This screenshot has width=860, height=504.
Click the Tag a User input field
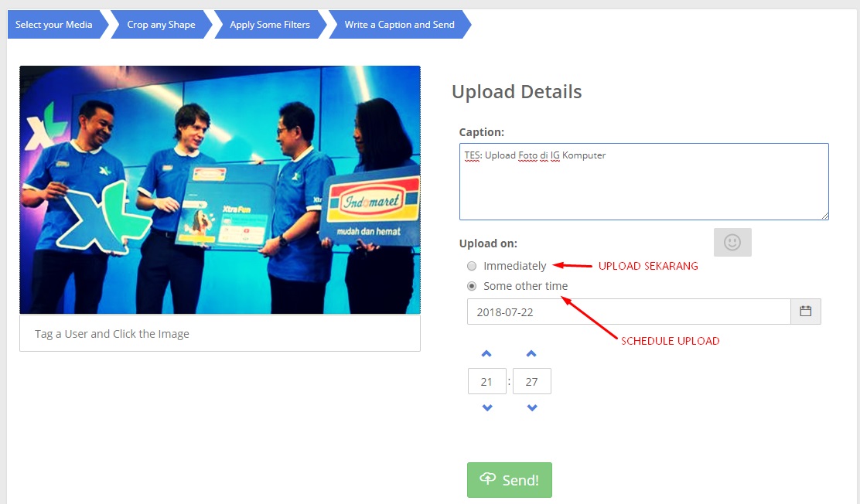tap(220, 333)
